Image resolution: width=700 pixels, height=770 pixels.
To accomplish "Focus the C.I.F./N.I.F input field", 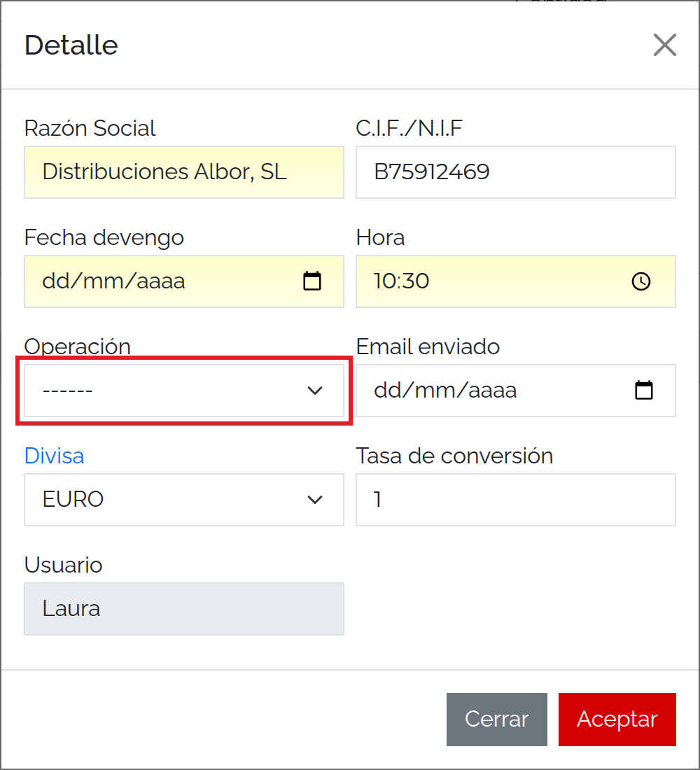I will click(516, 172).
